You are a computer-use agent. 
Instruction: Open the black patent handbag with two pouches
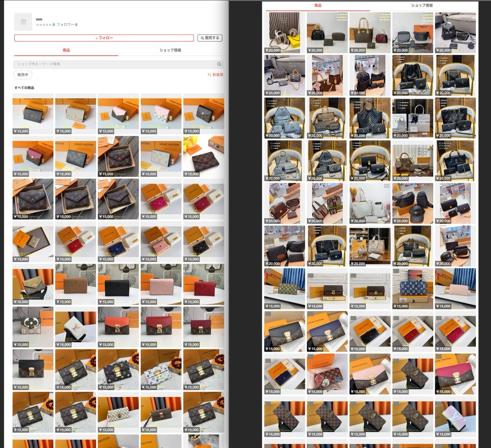[327, 33]
